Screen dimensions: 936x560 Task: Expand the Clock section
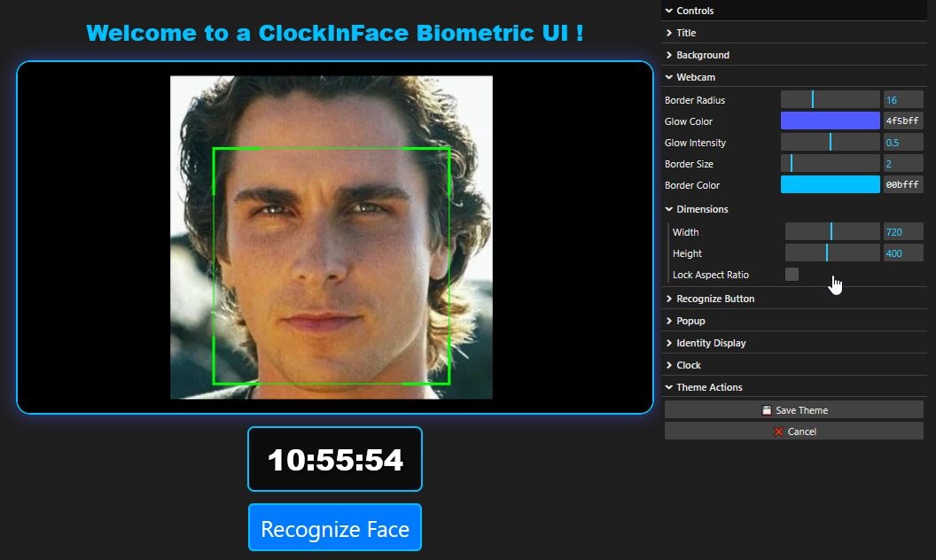[688, 365]
